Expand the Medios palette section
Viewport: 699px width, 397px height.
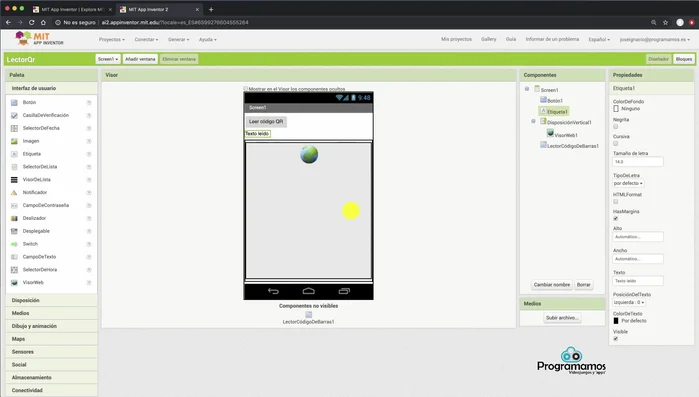click(x=52, y=313)
